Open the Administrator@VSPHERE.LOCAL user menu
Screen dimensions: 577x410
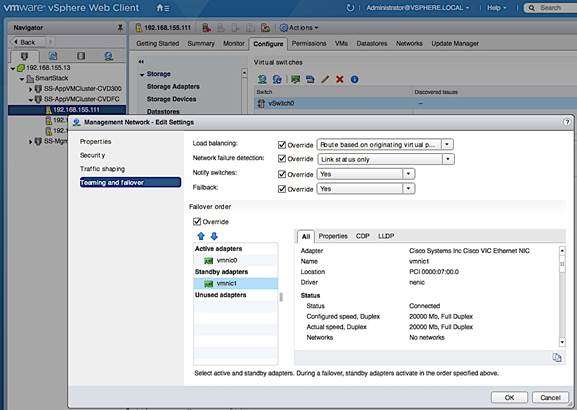tap(418, 8)
